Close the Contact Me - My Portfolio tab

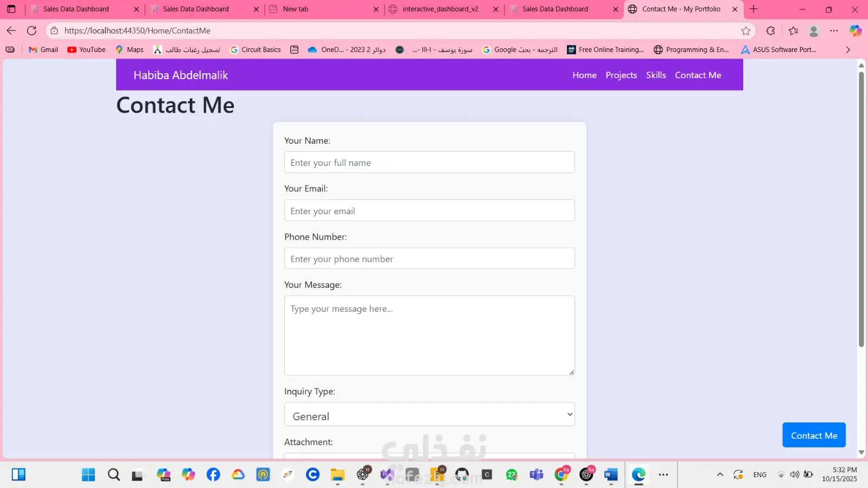pyautogui.click(x=735, y=9)
